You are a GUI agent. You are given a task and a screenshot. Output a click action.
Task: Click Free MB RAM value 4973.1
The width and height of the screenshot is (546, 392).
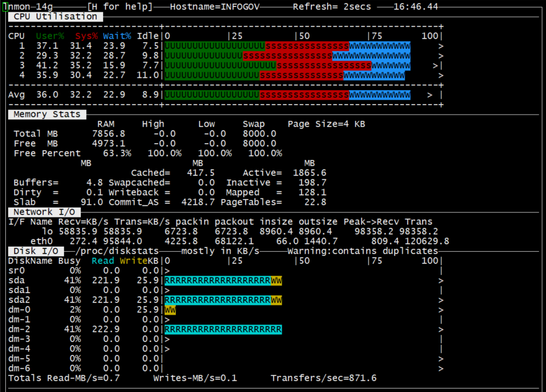pyautogui.click(x=109, y=144)
